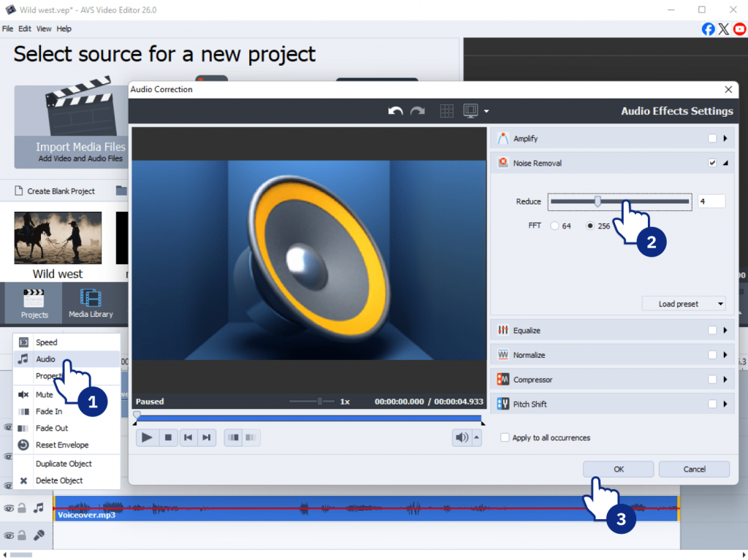
Task: Click the voice microphone track icon
Action: pyautogui.click(x=39, y=536)
